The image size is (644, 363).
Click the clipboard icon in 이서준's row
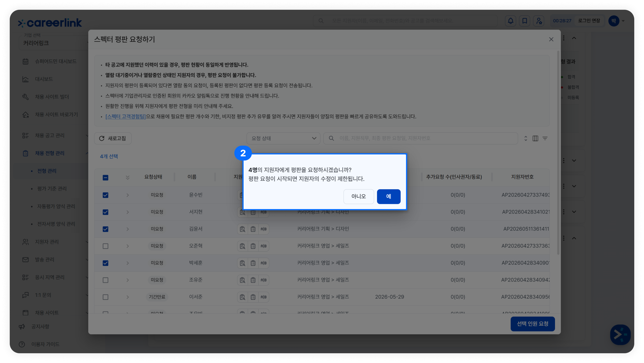(x=253, y=297)
